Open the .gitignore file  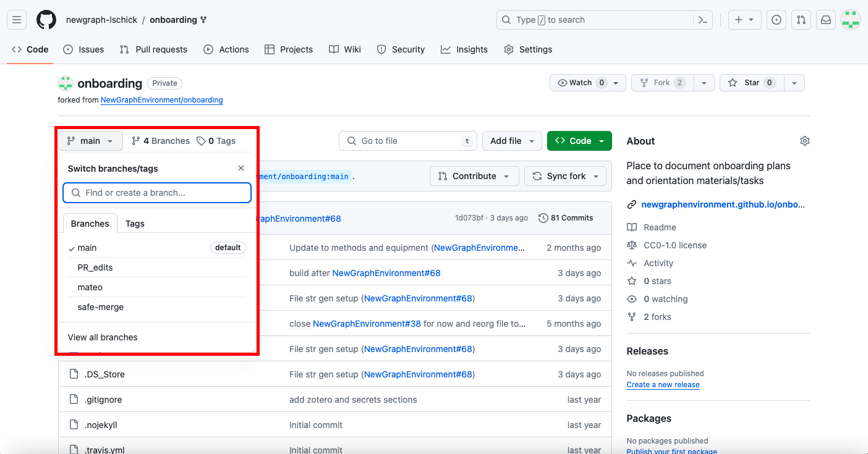103,400
